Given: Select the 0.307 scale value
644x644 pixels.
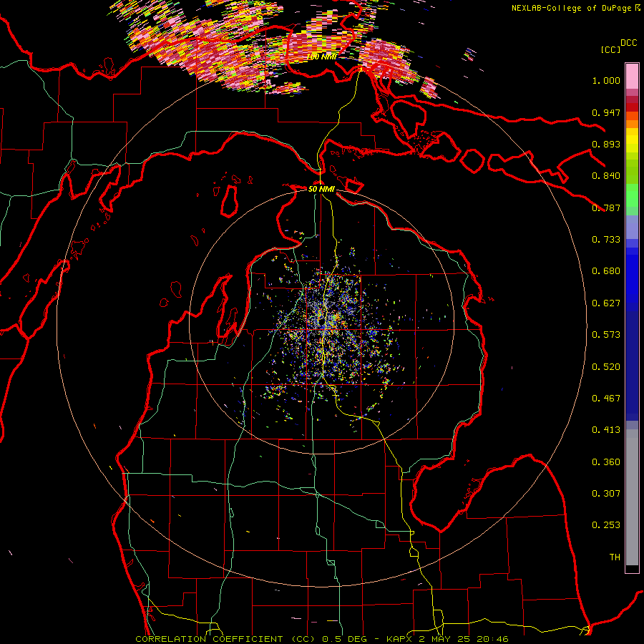Looking at the screenshot, I should pos(606,494).
